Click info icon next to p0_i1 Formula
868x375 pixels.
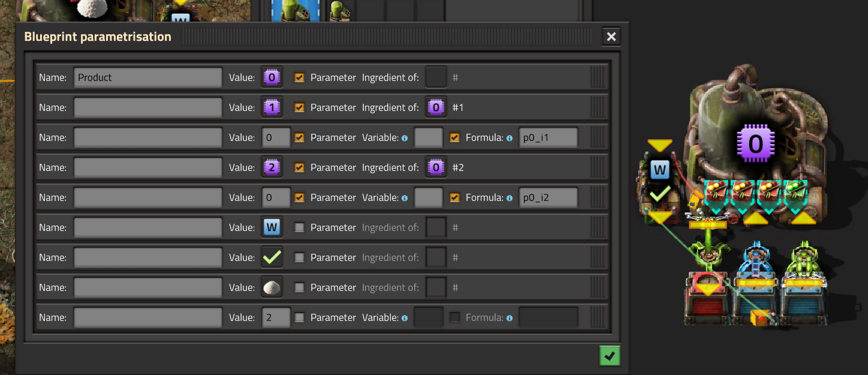510,138
